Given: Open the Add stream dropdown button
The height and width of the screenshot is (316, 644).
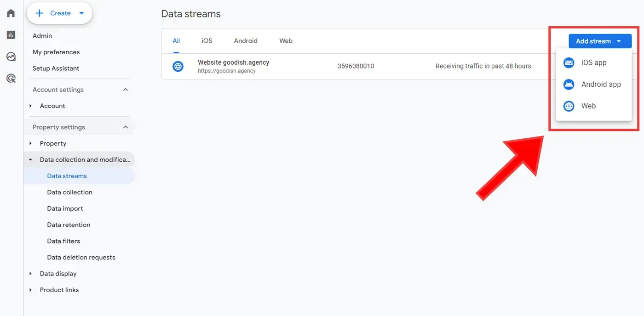Looking at the screenshot, I should point(600,41).
